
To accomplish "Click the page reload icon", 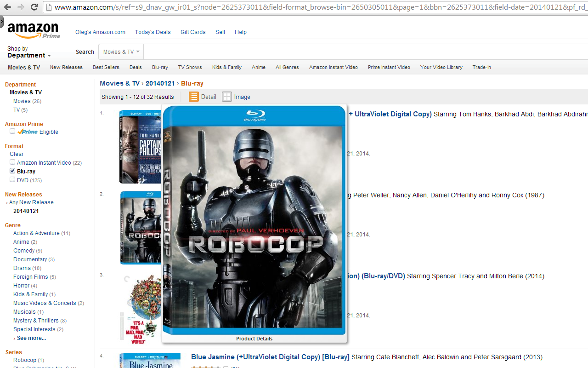I will click(34, 7).
